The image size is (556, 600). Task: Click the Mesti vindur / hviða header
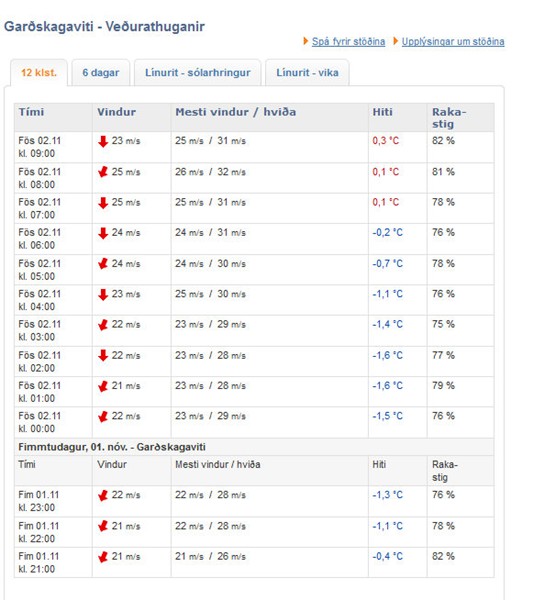[x=235, y=112]
